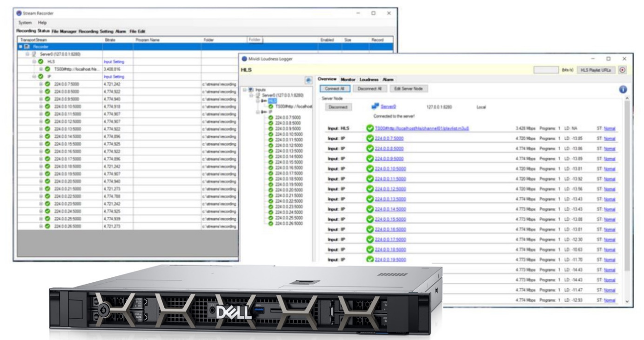Viewport: 644px width, 340px height.
Task: Switch to the Loudness tab
Action: pyautogui.click(x=369, y=80)
